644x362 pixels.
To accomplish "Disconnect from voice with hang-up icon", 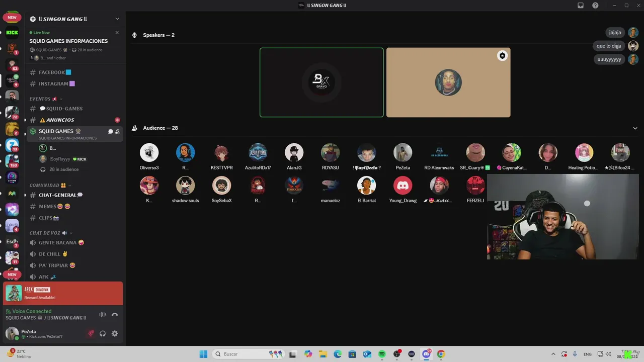I will tap(115, 315).
